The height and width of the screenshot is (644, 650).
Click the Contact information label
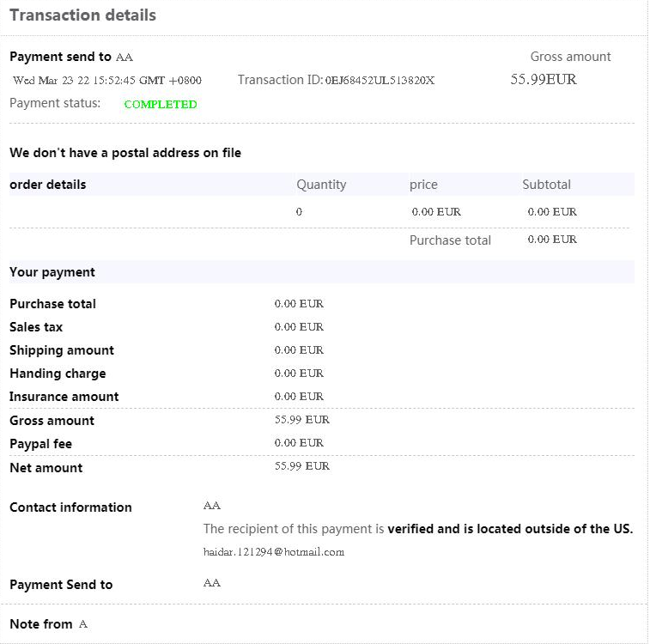click(x=70, y=507)
